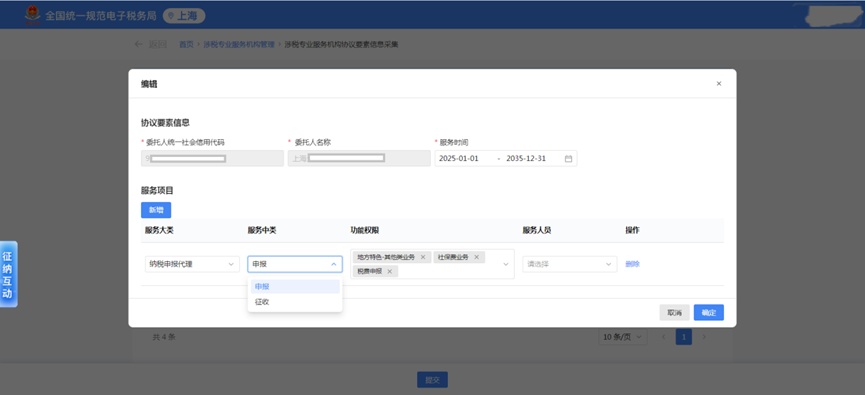This screenshot has width=865, height=395.
Task: Click the 新增 button
Action: (x=156, y=210)
